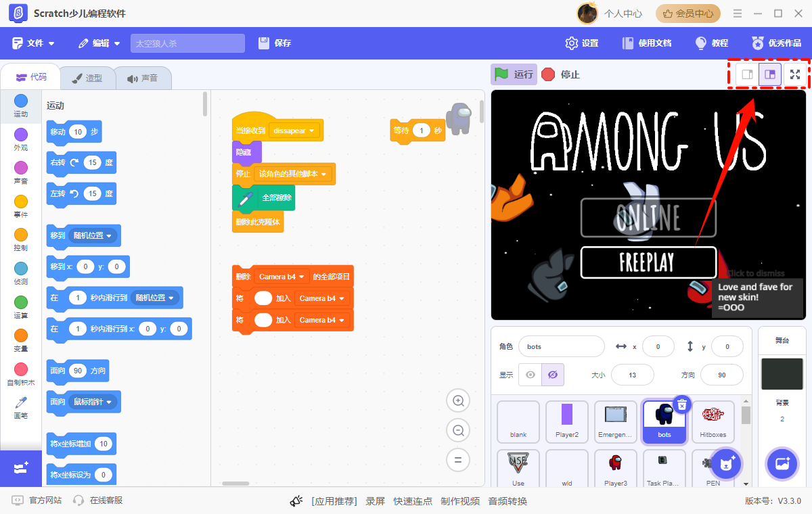The image size is (812, 514).
Task: Open the 录屏 screen recording link
Action: (376, 501)
